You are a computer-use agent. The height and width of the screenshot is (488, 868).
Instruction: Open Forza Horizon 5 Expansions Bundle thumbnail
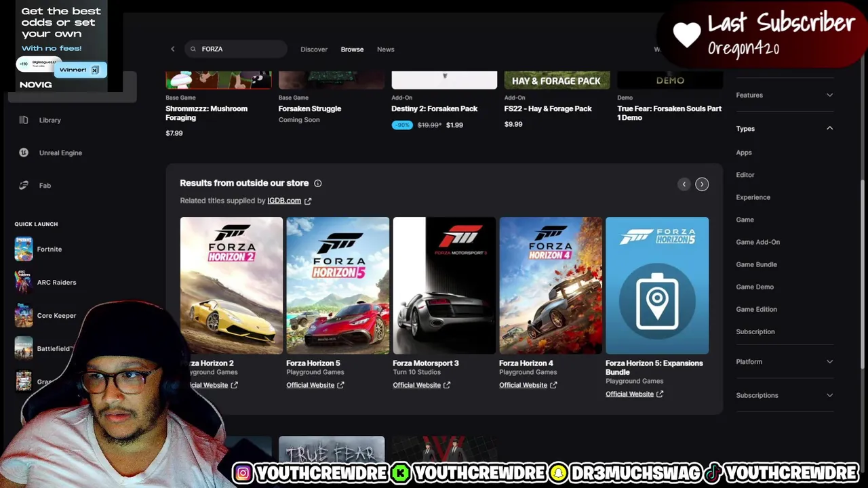point(657,285)
